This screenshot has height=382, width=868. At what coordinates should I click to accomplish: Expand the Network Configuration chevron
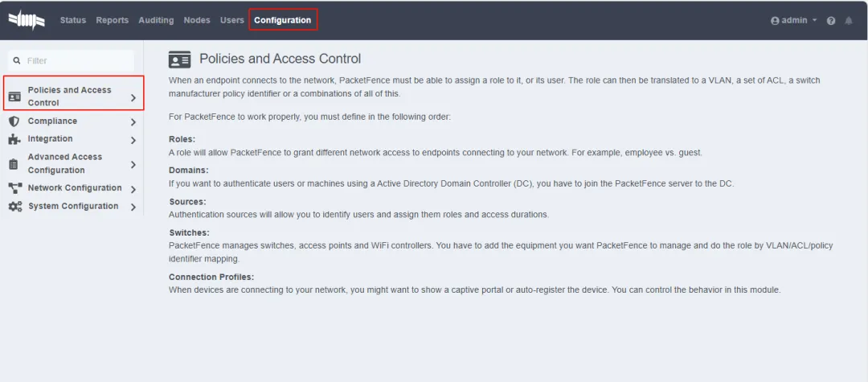[x=133, y=189]
